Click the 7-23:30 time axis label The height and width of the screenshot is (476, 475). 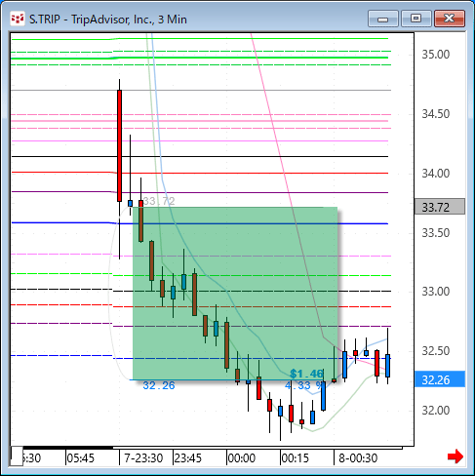click(x=143, y=458)
